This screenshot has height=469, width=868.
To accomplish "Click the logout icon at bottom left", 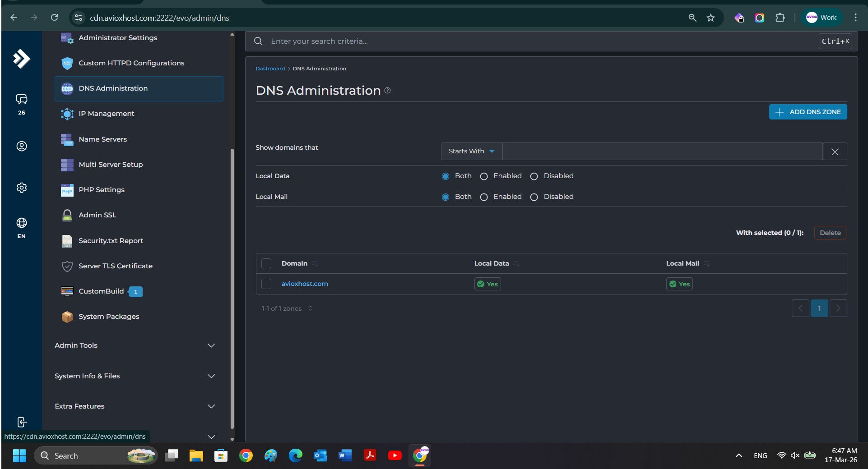I will (x=22, y=422).
